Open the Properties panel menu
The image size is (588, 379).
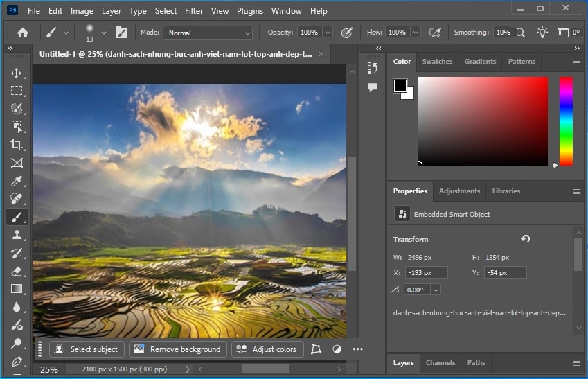coord(577,192)
